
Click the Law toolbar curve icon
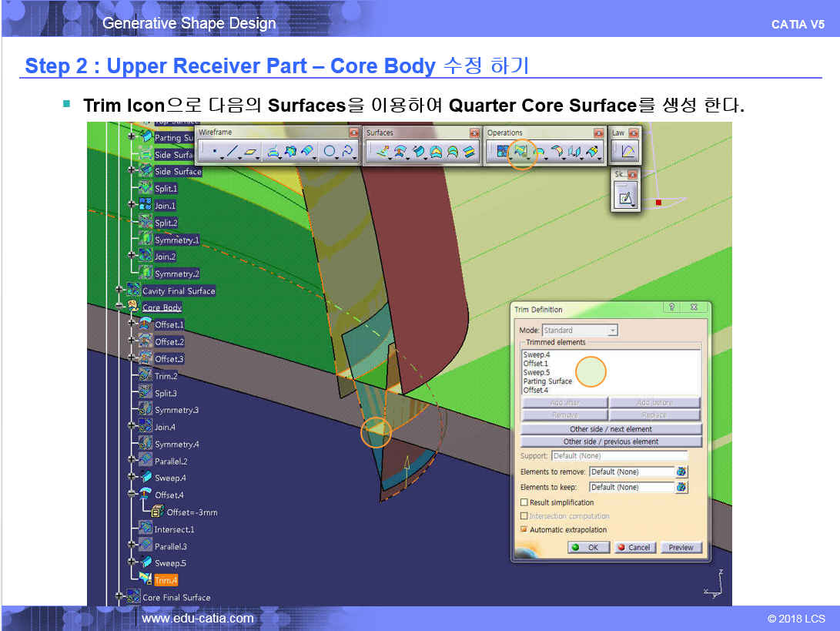click(x=628, y=152)
